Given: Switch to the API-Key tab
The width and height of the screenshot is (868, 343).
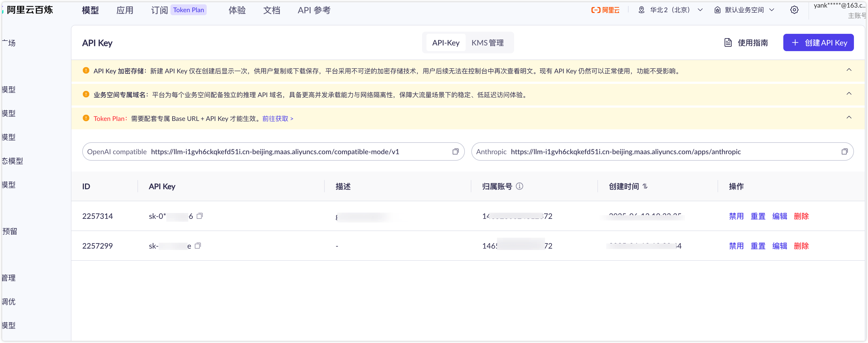Looking at the screenshot, I should 445,43.
